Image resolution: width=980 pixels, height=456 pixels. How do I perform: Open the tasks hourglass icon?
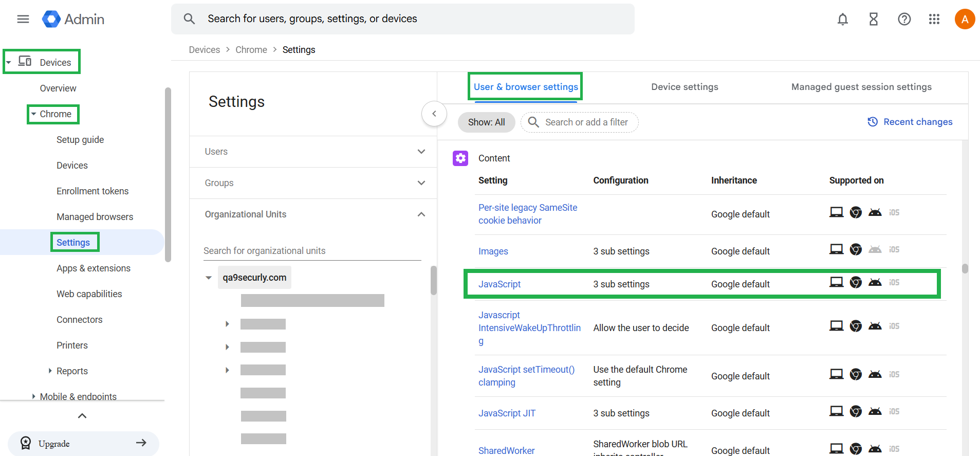(873, 19)
